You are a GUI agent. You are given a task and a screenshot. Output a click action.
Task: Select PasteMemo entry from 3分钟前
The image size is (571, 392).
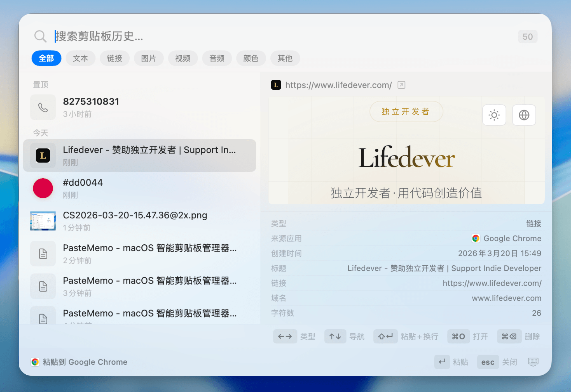pos(140,286)
